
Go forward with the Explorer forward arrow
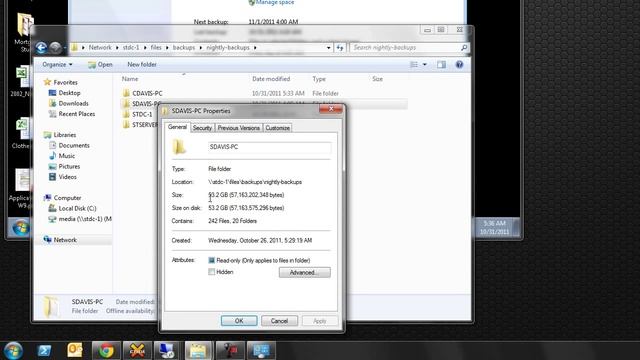[x=56, y=48]
